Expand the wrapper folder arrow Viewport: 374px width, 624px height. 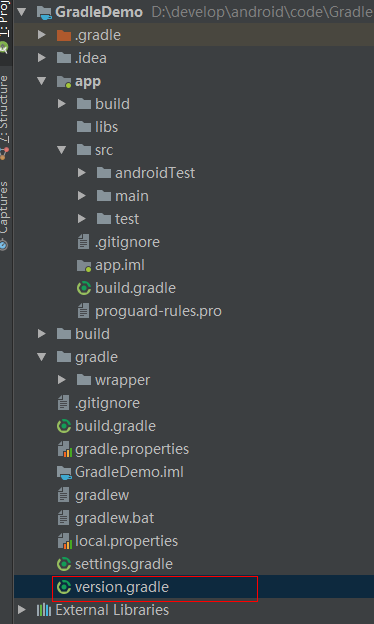[62, 380]
